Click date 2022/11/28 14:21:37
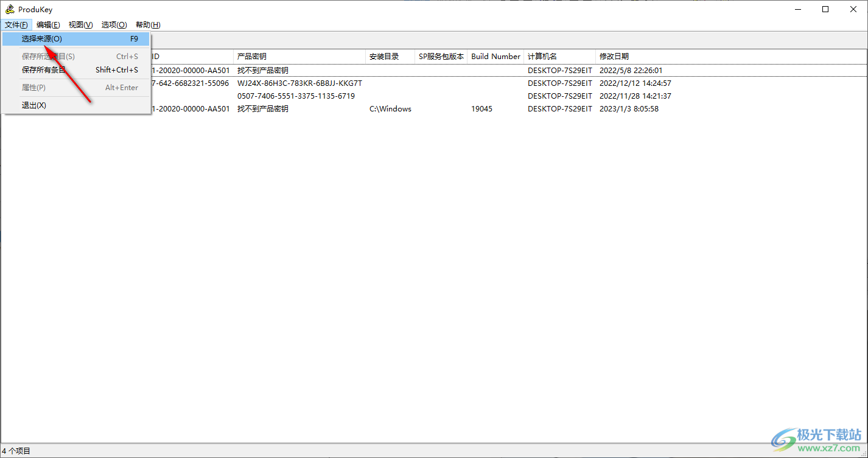Viewport: 868px width, 458px height. [x=635, y=96]
